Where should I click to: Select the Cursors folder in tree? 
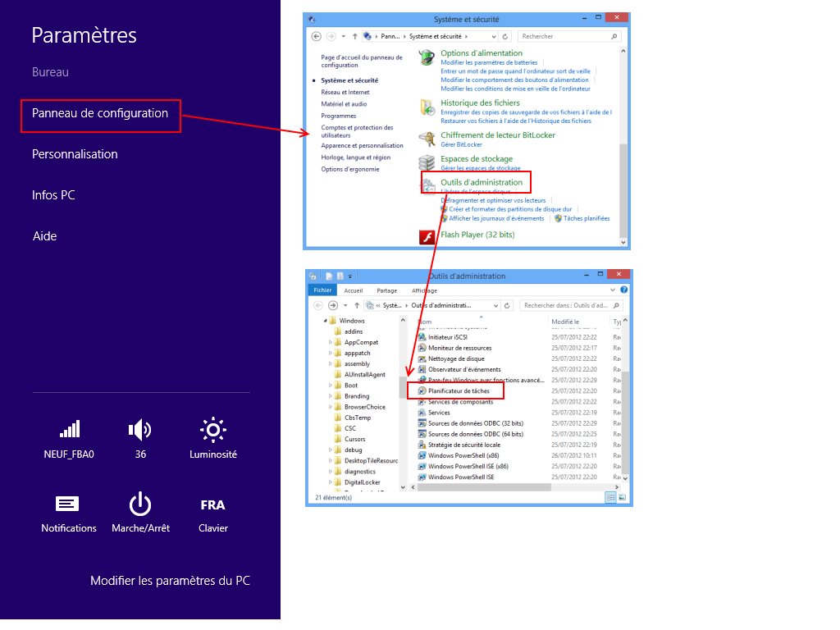click(x=354, y=440)
